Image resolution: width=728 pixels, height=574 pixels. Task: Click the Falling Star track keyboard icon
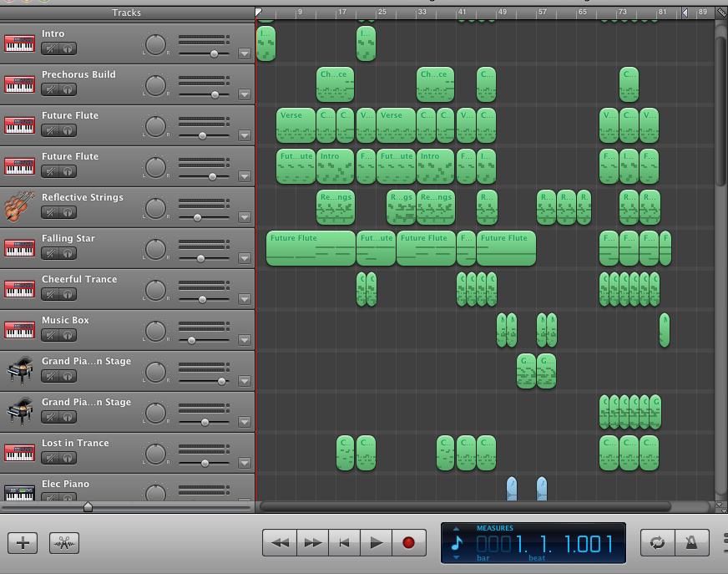(x=19, y=248)
